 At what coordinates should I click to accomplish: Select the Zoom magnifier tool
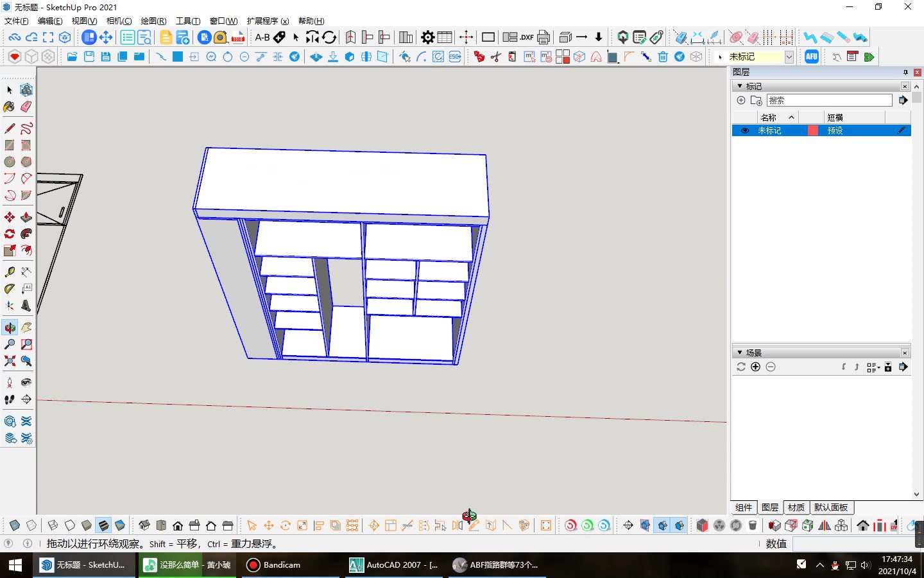coord(10,344)
